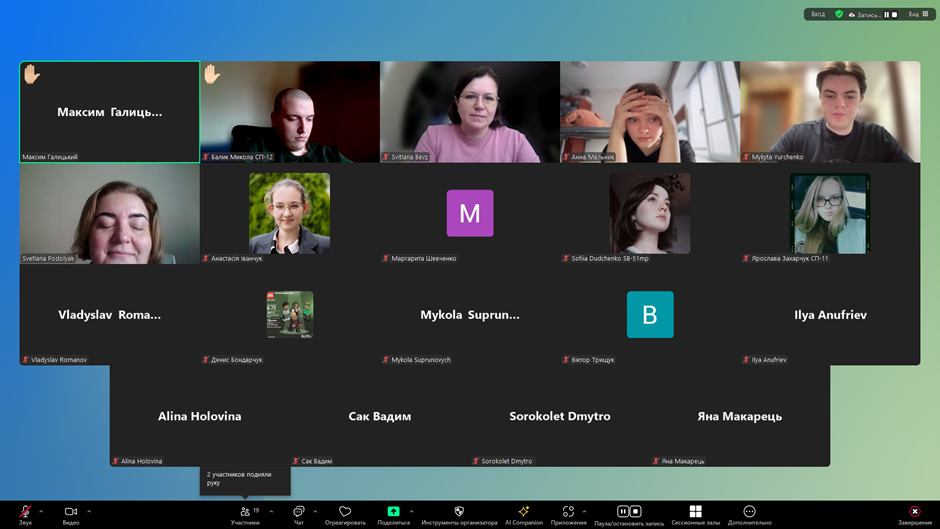Open Отреагировать reactions heart icon
This screenshot has width=940, height=529.
tap(345, 512)
